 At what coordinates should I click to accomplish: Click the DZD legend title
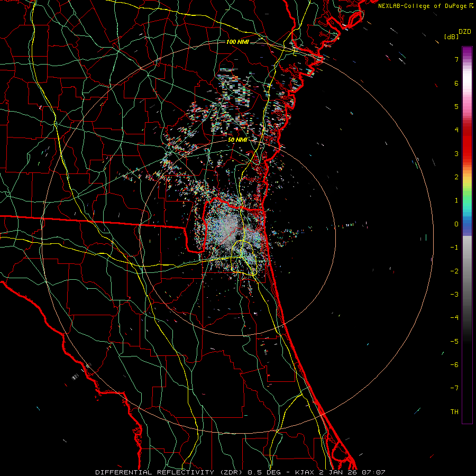pos(465,32)
